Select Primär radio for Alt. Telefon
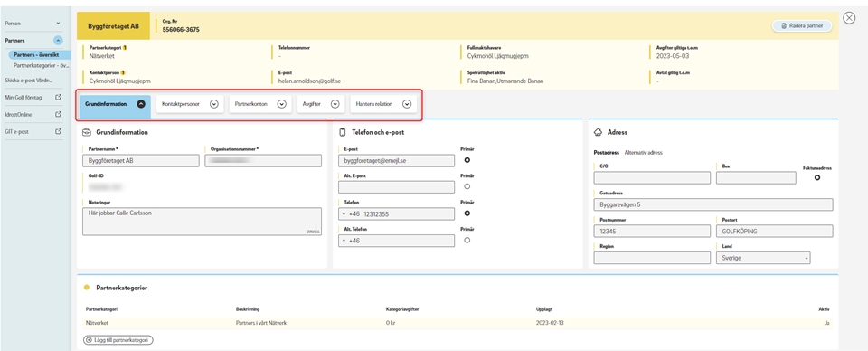This screenshot has width=868, height=351. point(467,240)
